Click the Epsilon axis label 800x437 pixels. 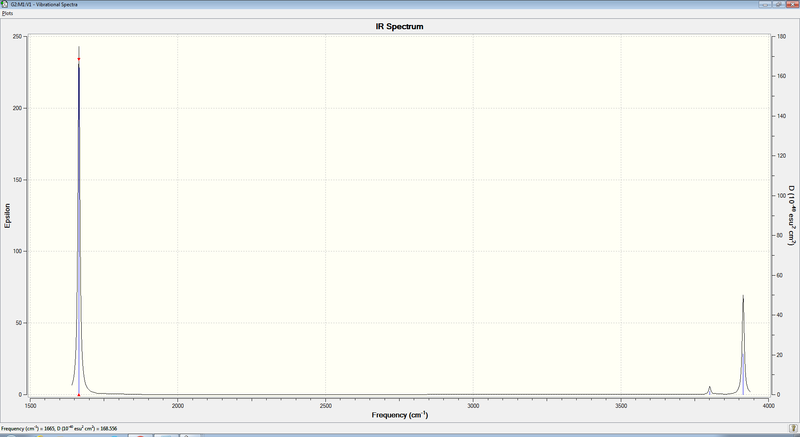tap(7, 216)
